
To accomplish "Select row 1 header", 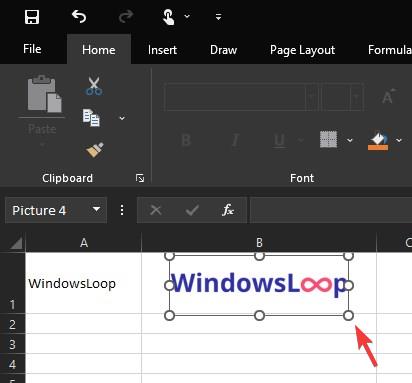I will tap(12, 283).
